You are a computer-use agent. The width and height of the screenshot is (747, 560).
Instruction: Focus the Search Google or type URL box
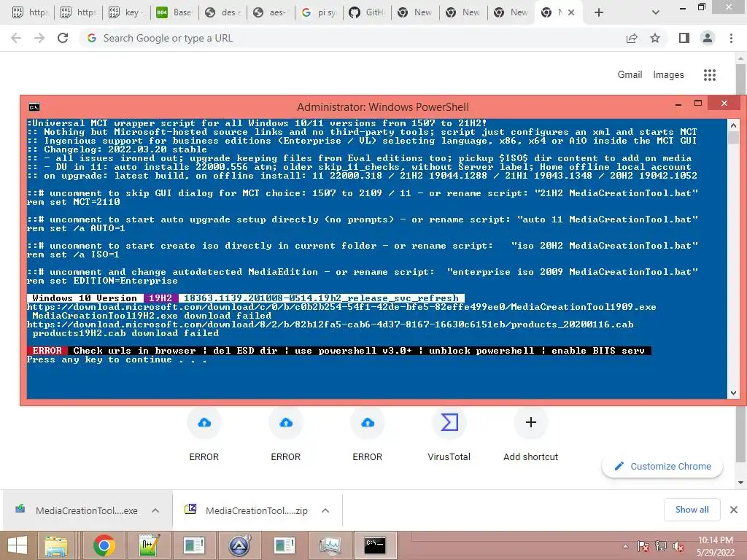[x=352, y=38]
